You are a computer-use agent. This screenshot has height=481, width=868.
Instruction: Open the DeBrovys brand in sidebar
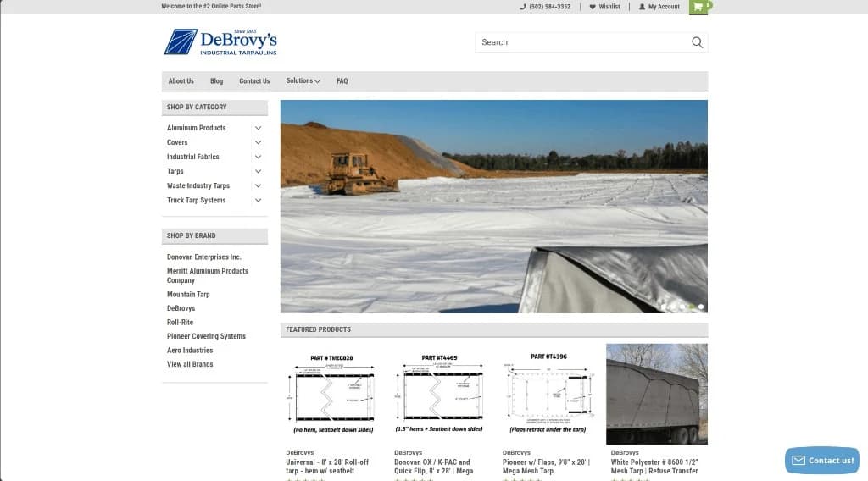[x=181, y=308]
